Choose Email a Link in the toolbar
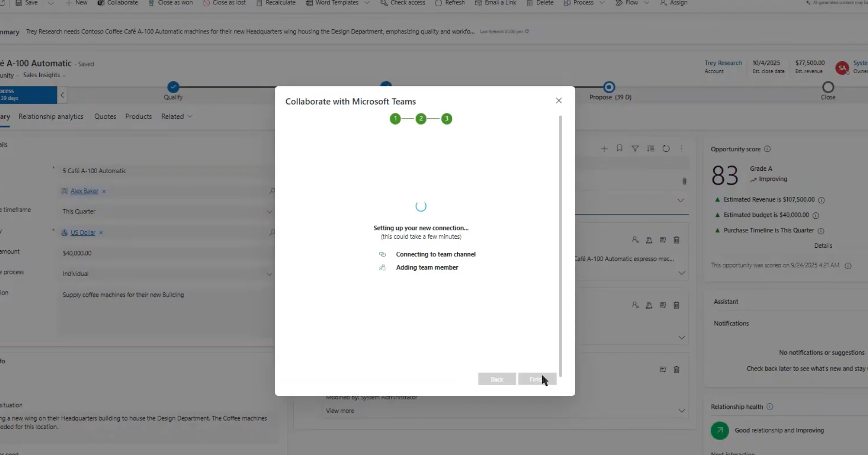 pyautogui.click(x=496, y=3)
